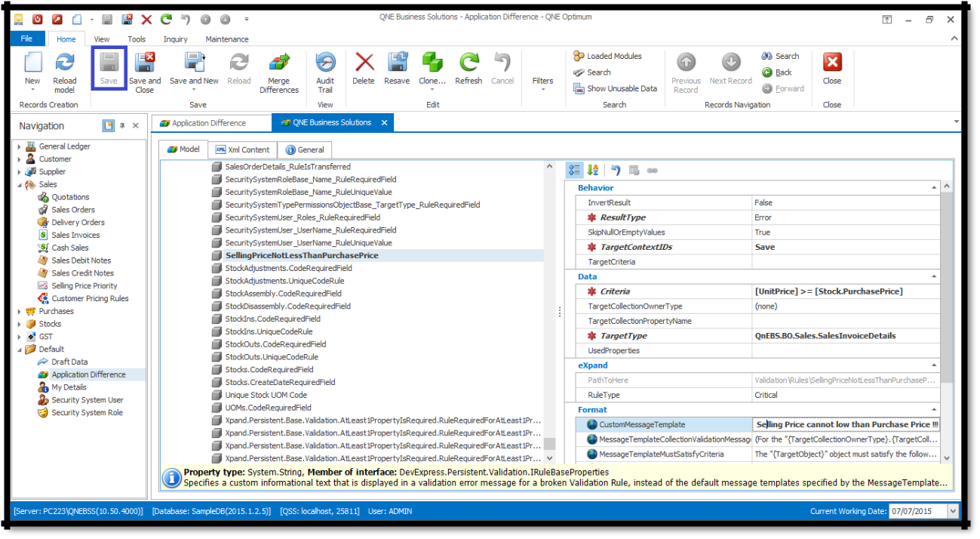Open Customer Pricing Rules in navigation

(90, 298)
